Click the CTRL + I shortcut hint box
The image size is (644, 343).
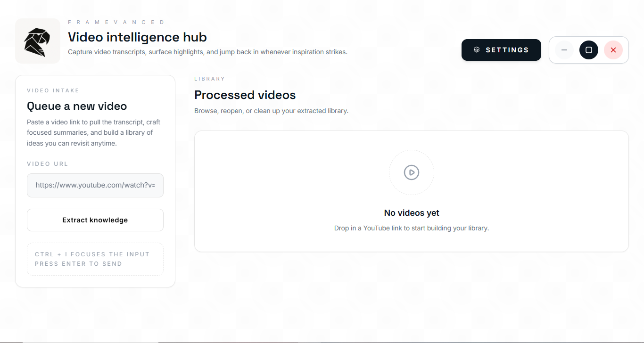pos(95,259)
